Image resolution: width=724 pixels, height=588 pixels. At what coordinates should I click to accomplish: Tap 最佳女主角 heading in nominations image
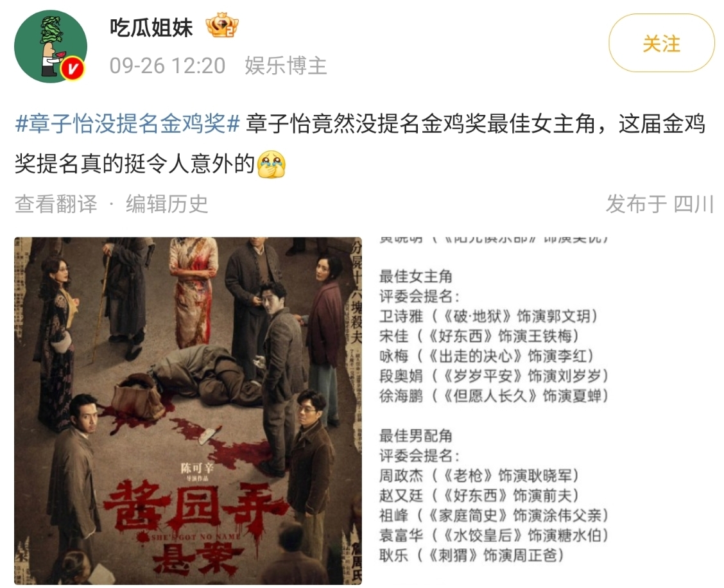[x=415, y=276]
